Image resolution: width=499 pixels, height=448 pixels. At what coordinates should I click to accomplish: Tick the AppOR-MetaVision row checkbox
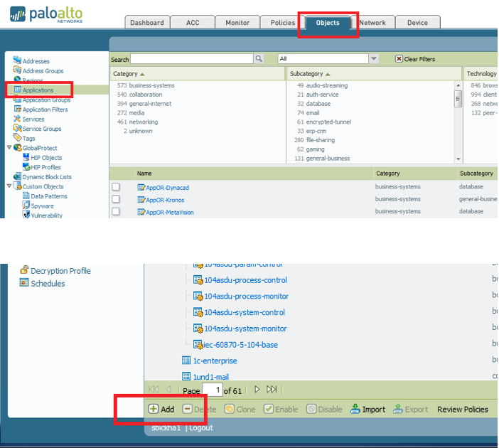[x=116, y=211]
